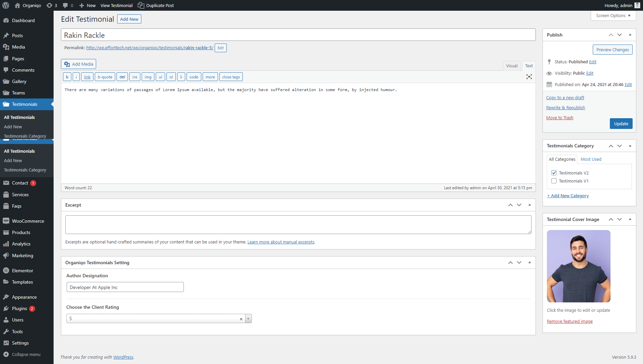Click the distraction-free fullscreen editor icon
The height and width of the screenshot is (364, 643).
(529, 77)
